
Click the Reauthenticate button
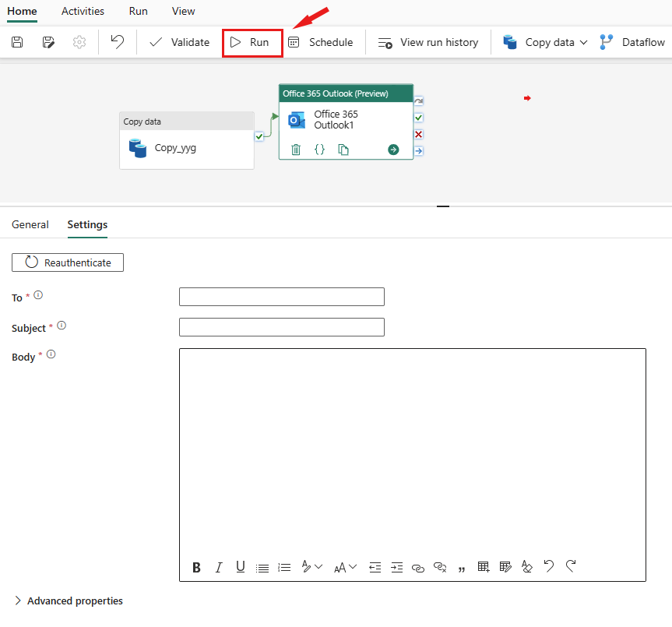coord(68,262)
